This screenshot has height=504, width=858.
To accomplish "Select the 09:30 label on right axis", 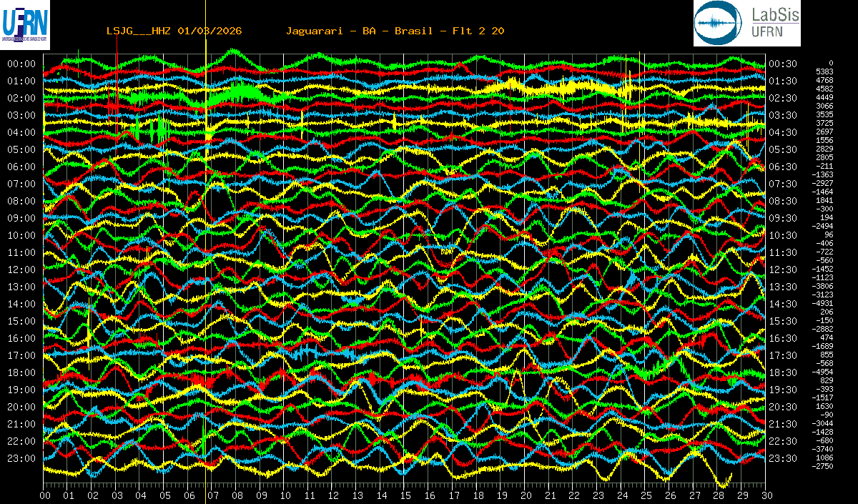I will click(x=783, y=218).
